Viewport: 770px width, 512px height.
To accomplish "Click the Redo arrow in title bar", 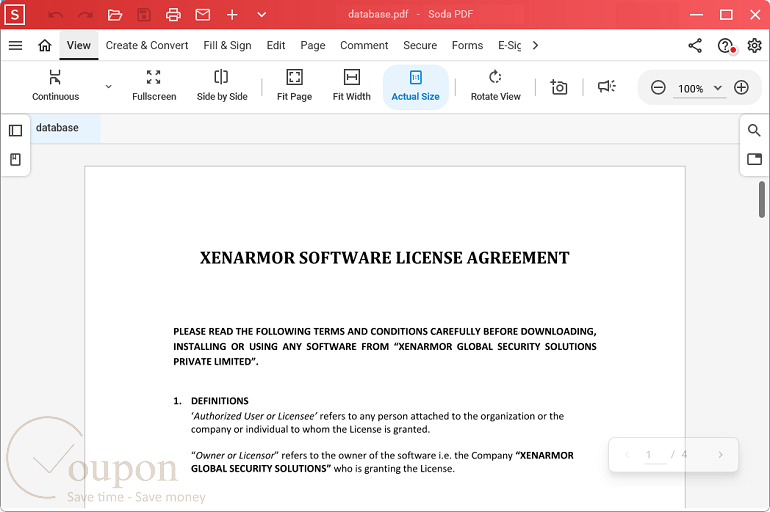I will coord(85,15).
